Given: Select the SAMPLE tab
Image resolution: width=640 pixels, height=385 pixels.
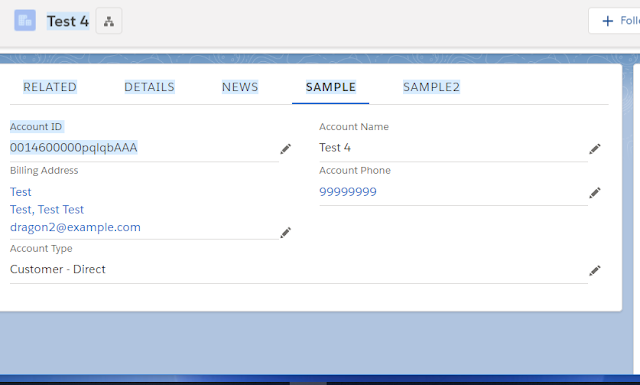Looking at the screenshot, I should (x=331, y=87).
